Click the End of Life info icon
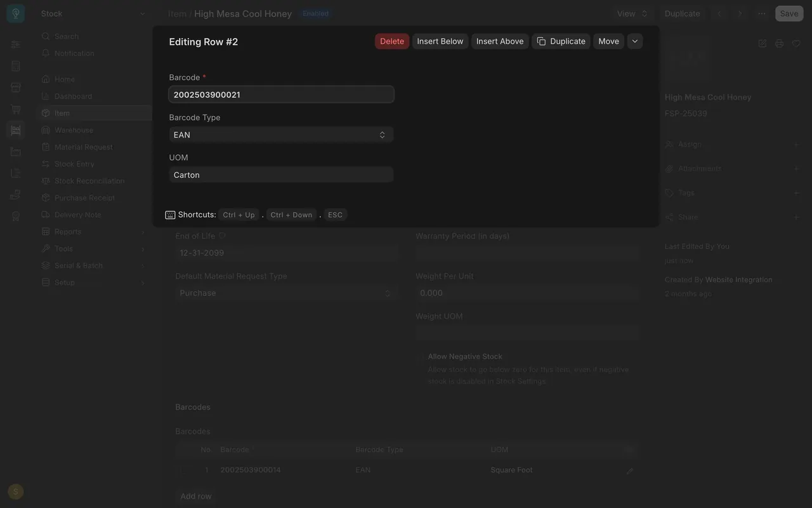Image resolution: width=812 pixels, height=508 pixels. (222, 236)
